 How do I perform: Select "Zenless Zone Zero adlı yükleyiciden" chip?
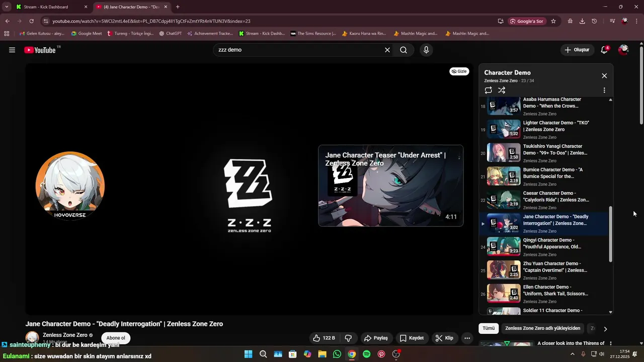(x=542, y=328)
